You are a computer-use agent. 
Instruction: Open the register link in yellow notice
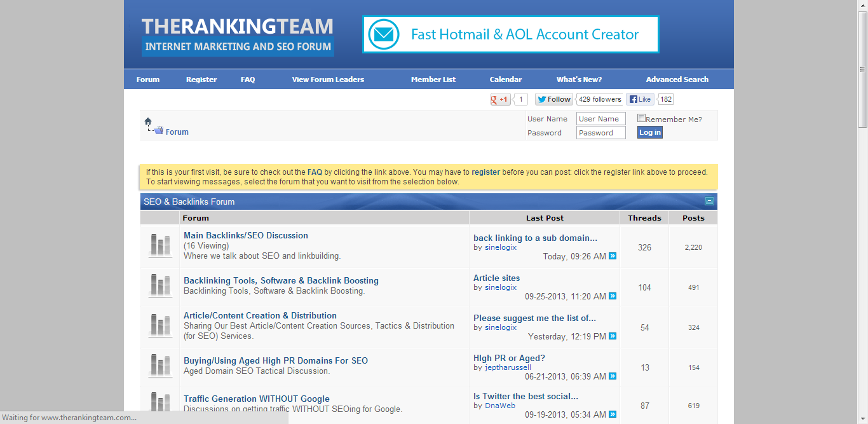(x=485, y=172)
